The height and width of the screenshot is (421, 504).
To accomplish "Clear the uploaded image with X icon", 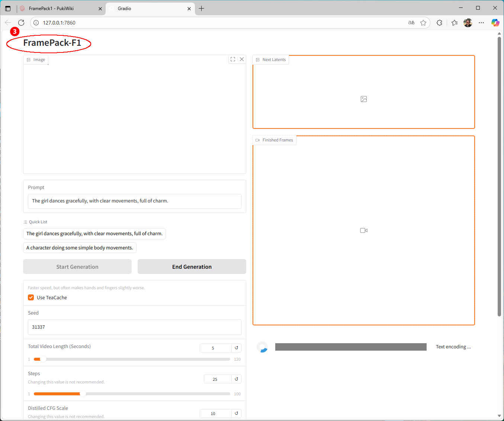I will pyautogui.click(x=242, y=59).
